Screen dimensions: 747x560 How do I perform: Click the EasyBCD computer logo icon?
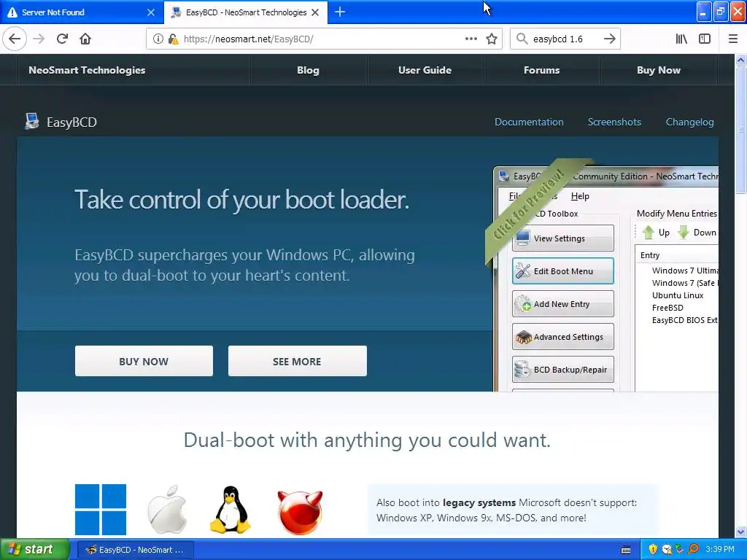[31, 122]
